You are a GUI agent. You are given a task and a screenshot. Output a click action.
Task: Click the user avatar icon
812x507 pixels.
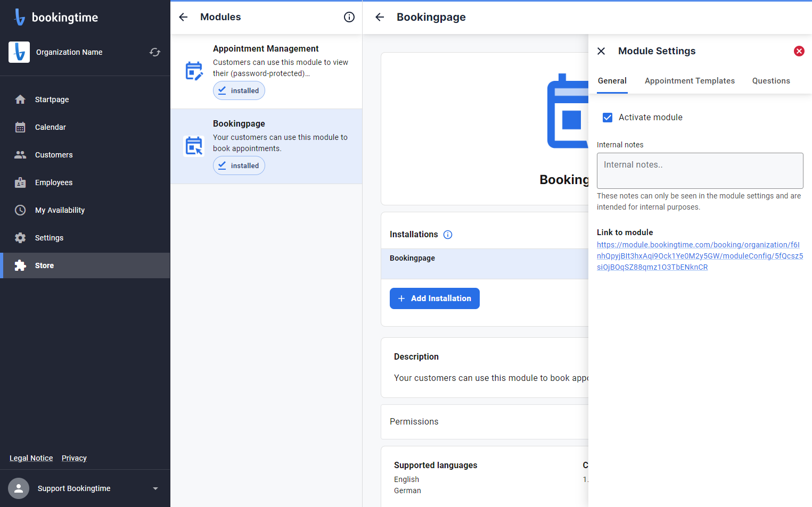tap(19, 488)
